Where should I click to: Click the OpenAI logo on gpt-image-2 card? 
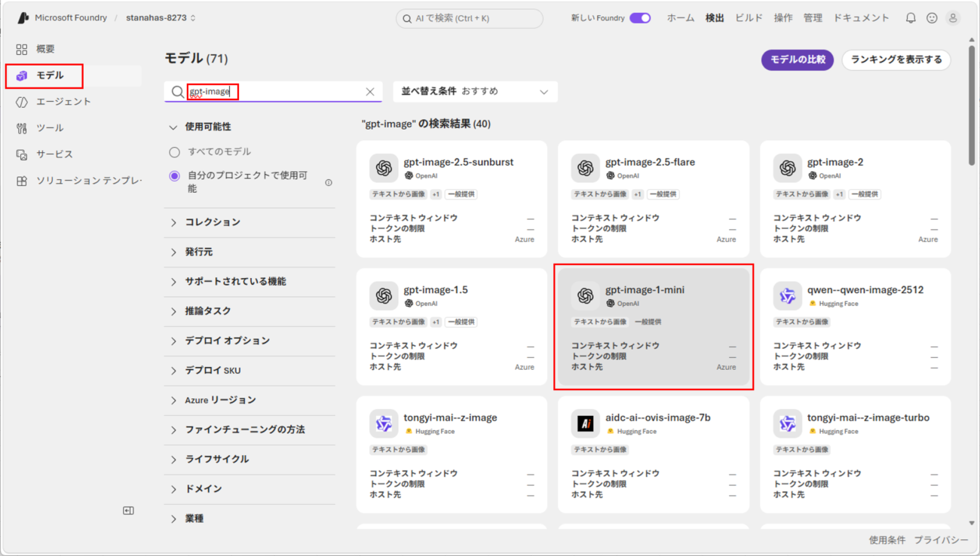[x=788, y=169]
